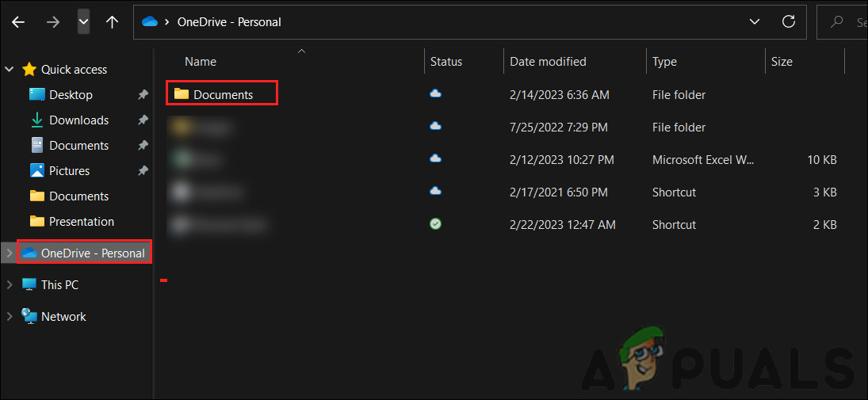Click the pin icon beside pinned Documents
This screenshot has width=868, height=400.
click(143, 146)
